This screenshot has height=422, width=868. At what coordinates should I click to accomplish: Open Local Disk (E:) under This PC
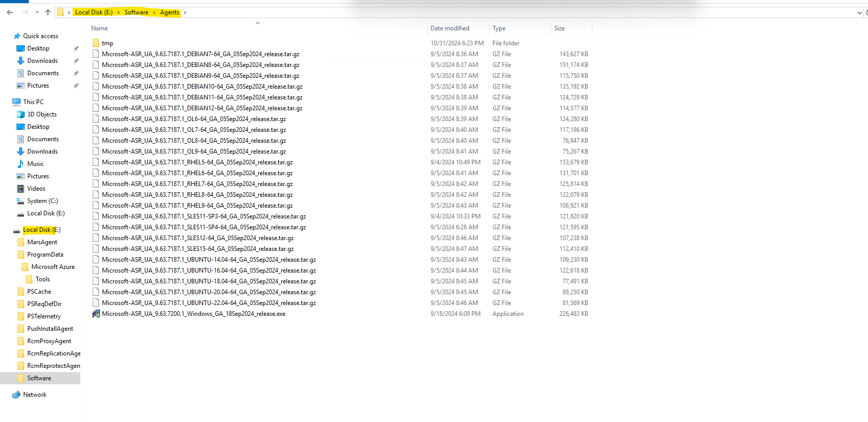click(46, 213)
